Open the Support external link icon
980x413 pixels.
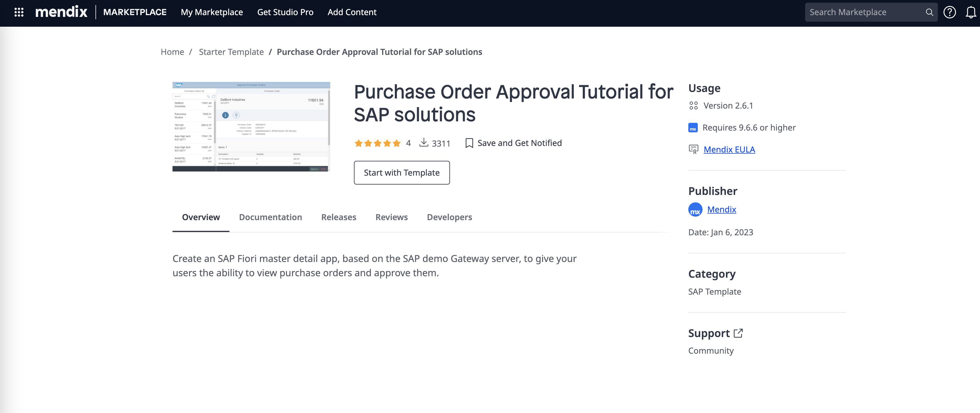tap(738, 333)
